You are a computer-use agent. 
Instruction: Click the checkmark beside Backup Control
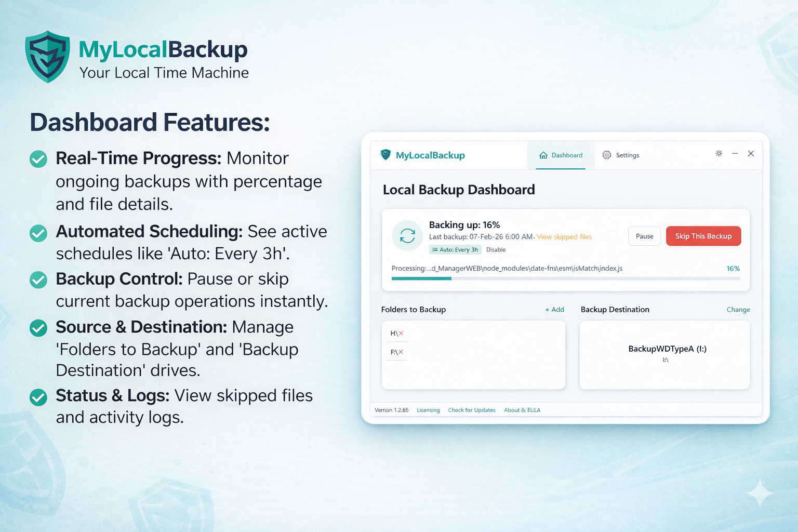38,280
